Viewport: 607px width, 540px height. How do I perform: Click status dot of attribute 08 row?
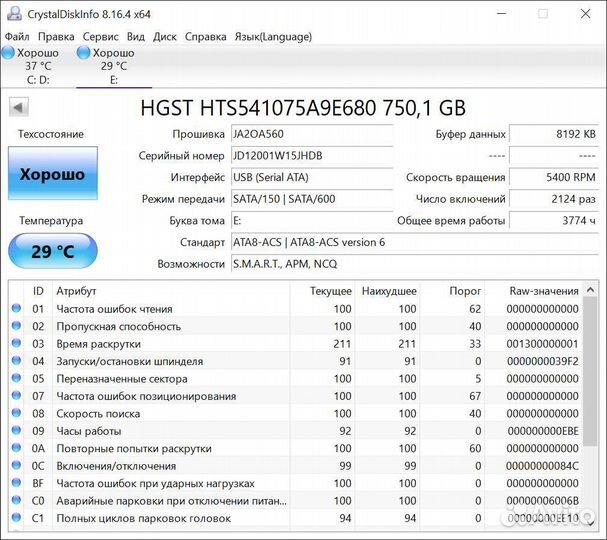16,413
